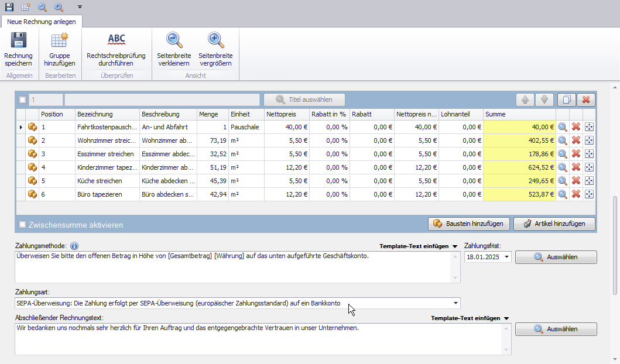Click the move handle of position 2 row
The height and width of the screenshot is (364, 620).
pos(589,140)
